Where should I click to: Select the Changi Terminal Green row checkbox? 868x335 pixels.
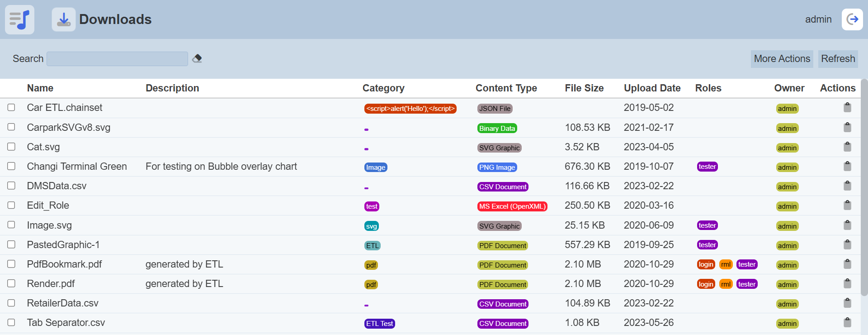(x=11, y=166)
